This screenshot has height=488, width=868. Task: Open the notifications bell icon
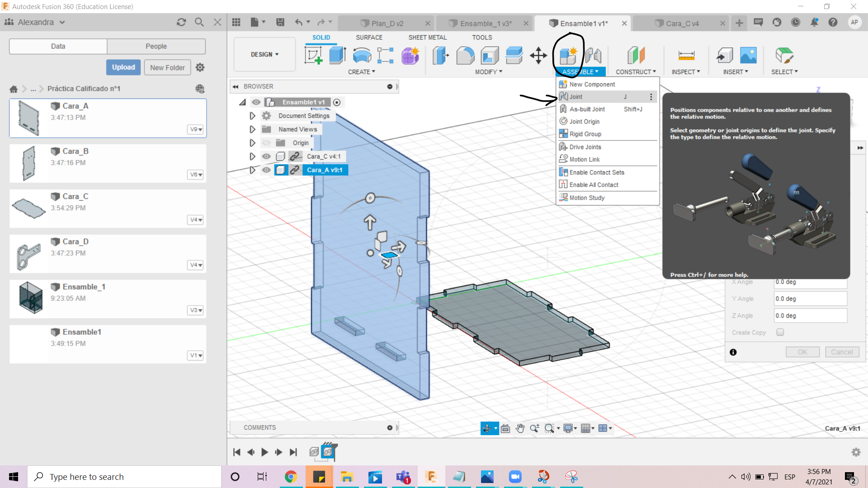[x=814, y=22]
